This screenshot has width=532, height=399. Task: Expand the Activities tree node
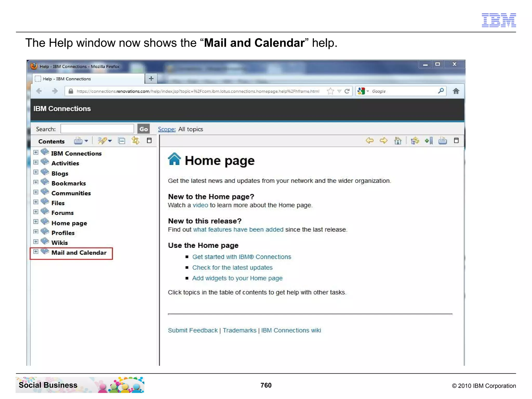(36, 162)
